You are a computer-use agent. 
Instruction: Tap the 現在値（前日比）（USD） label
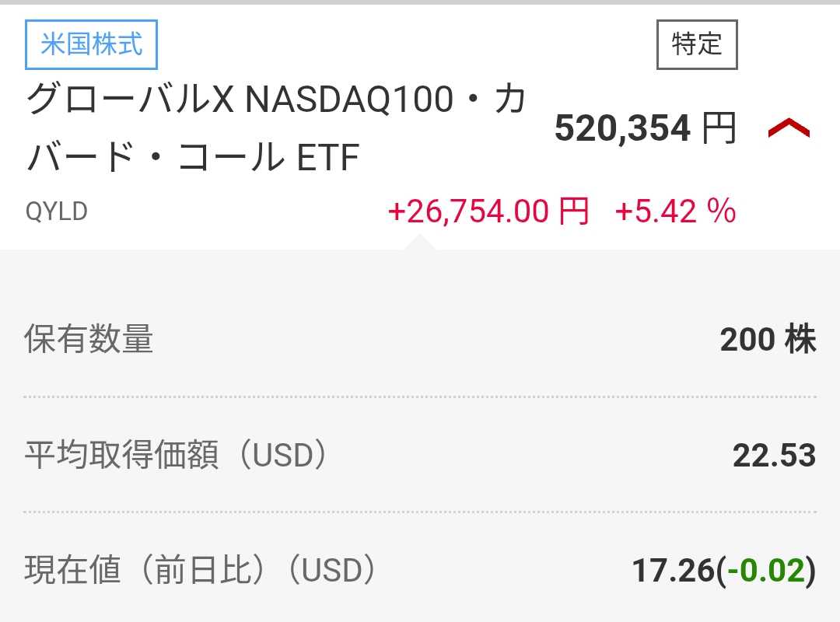tap(201, 571)
